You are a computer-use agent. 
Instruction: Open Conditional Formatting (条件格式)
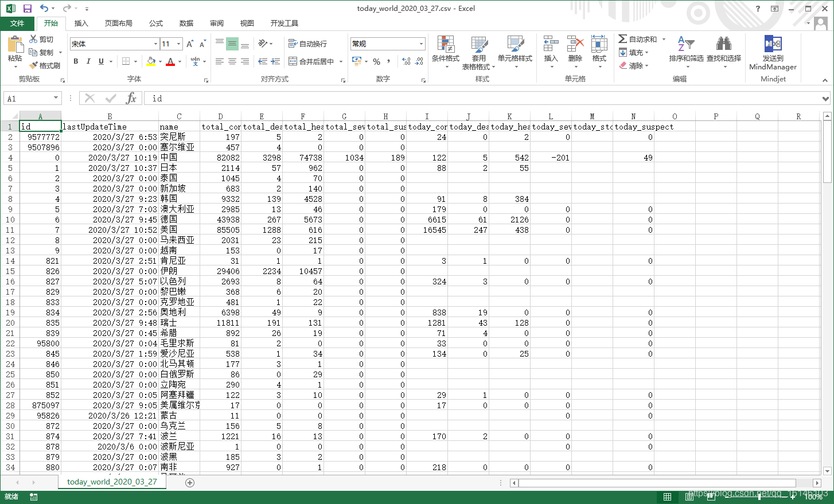click(446, 52)
